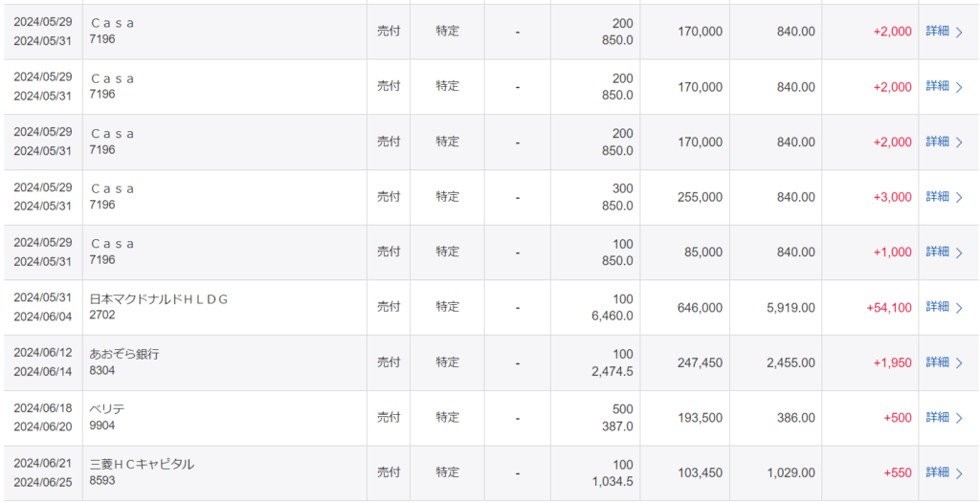980x503 pixels.
Task: Click the +54,100 profit value
Action: click(x=889, y=307)
